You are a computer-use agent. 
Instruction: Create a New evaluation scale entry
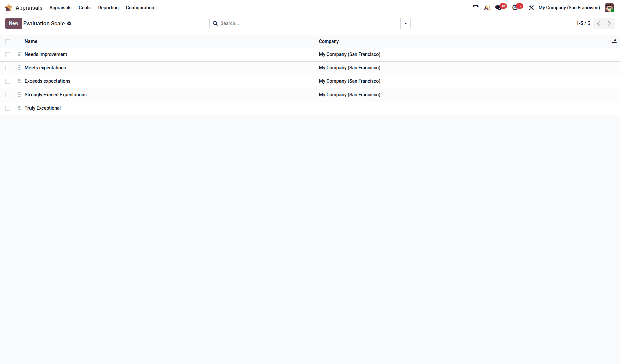pyautogui.click(x=14, y=23)
